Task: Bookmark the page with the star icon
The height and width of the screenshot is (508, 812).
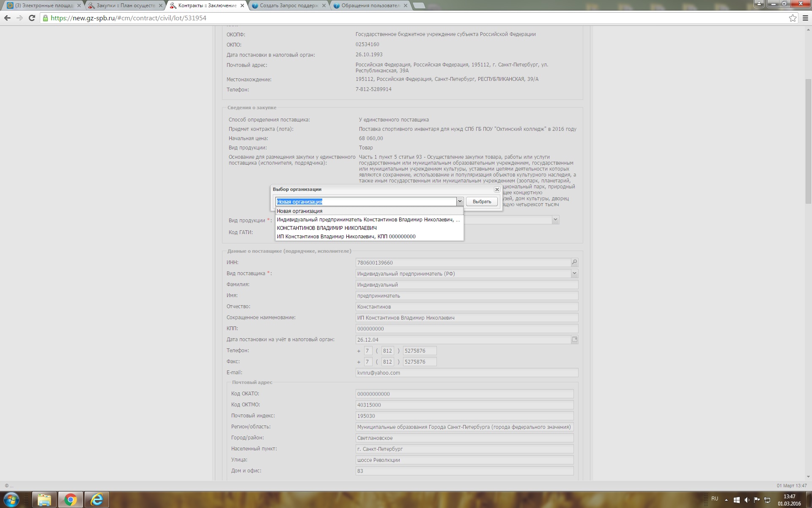Action: [x=793, y=18]
